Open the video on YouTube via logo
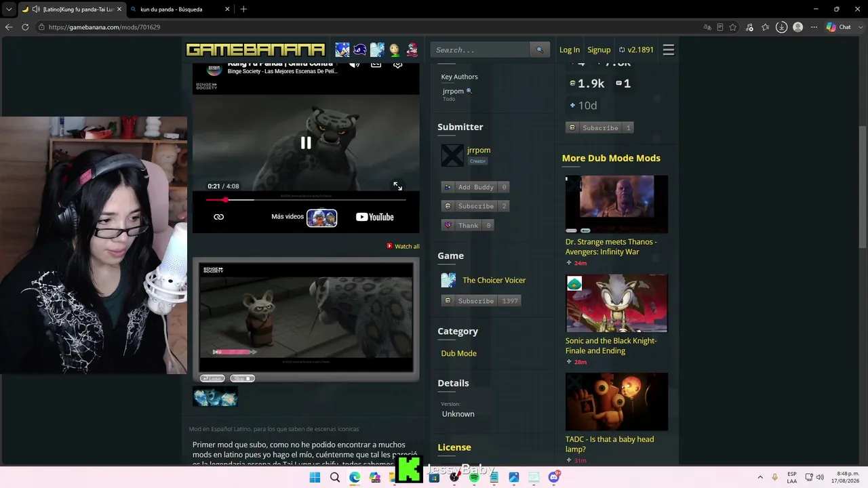Viewport: 868px width, 488px height. point(375,217)
